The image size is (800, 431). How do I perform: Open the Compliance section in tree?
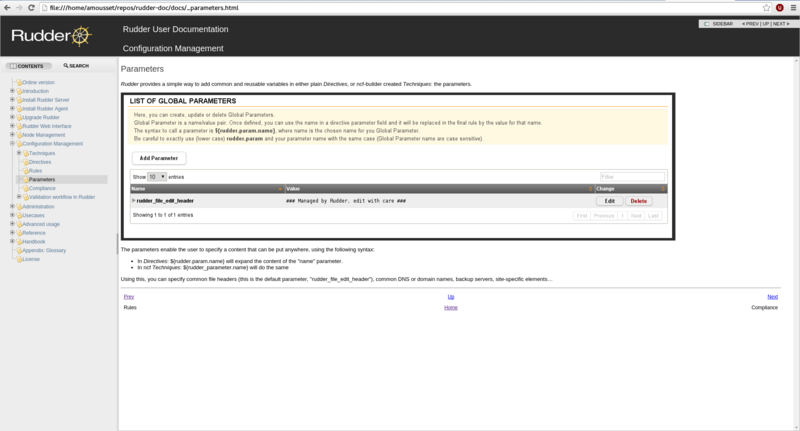[x=42, y=188]
